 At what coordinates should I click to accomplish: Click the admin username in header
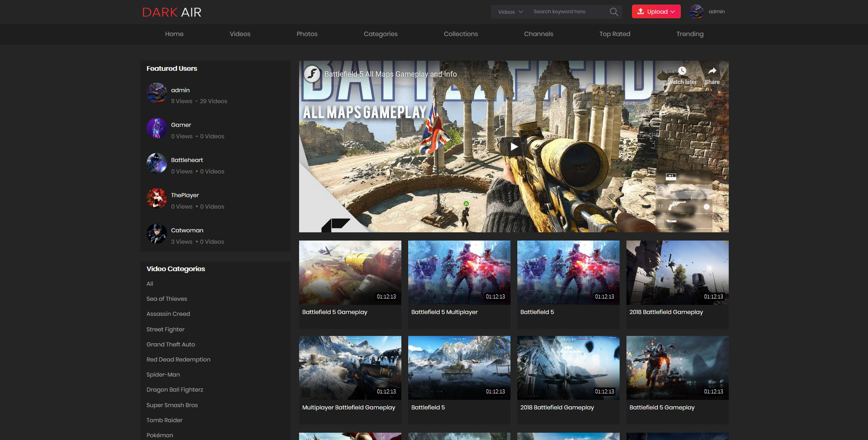(x=716, y=11)
